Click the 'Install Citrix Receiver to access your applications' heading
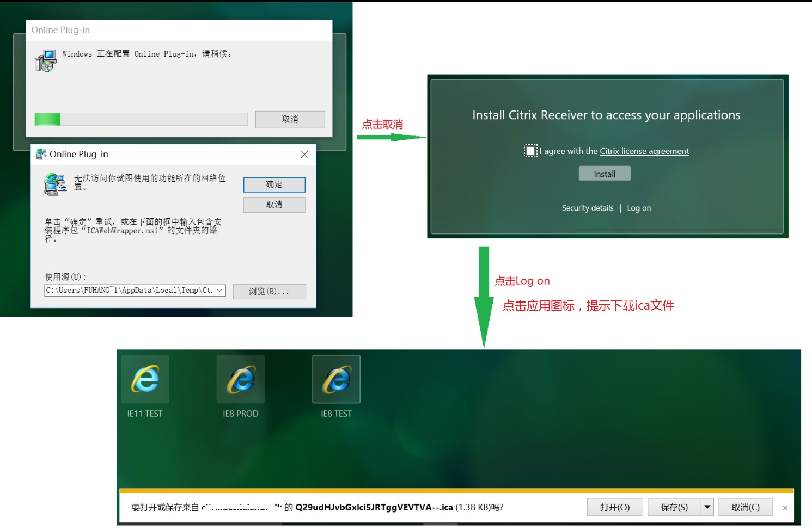The width and height of the screenshot is (812, 530). (606, 115)
